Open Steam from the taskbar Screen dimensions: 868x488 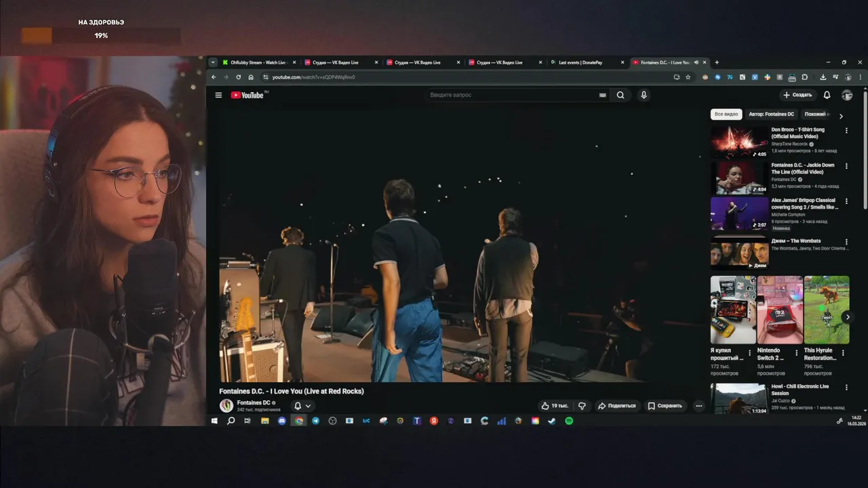click(552, 421)
